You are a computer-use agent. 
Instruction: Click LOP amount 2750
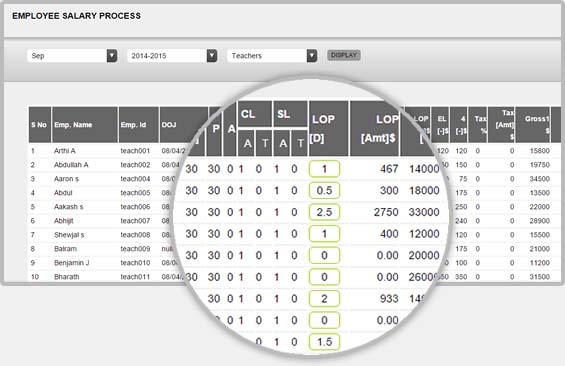click(x=386, y=212)
